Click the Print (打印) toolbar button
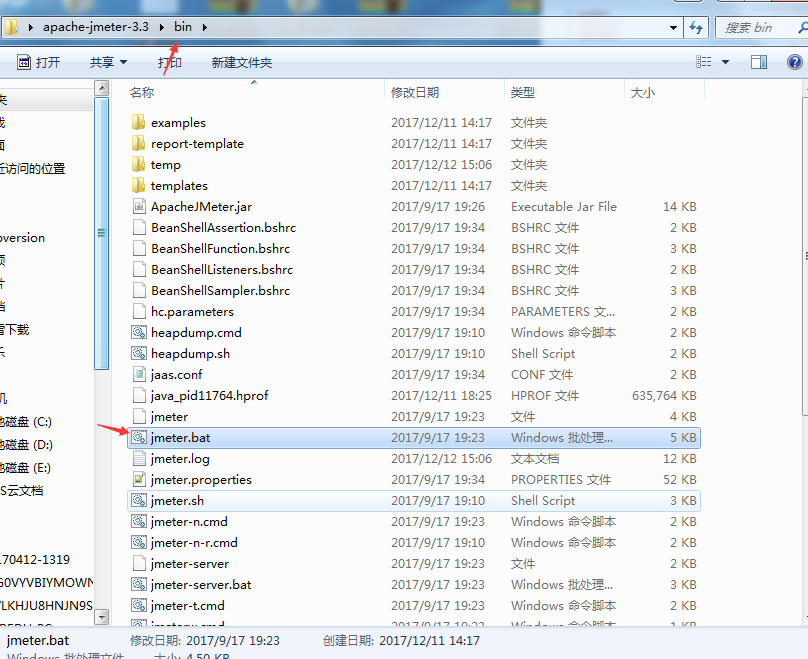This screenshot has height=659, width=808. click(170, 62)
